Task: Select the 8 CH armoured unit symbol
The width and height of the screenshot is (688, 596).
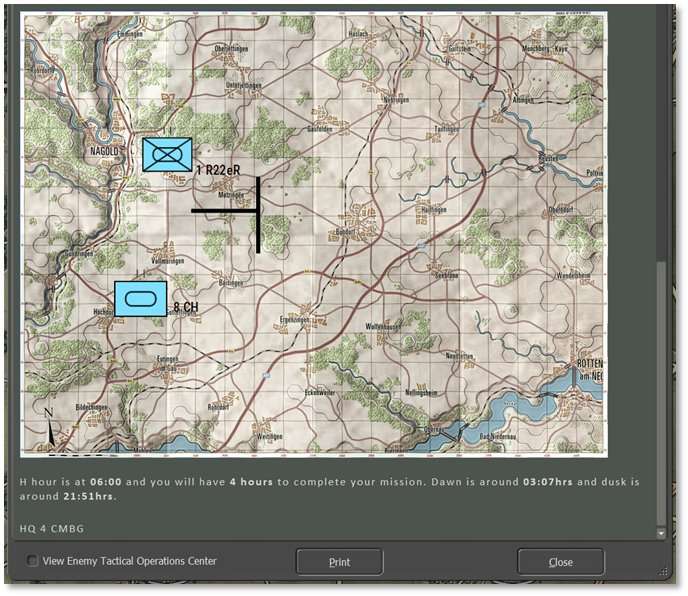Action: coord(140,298)
